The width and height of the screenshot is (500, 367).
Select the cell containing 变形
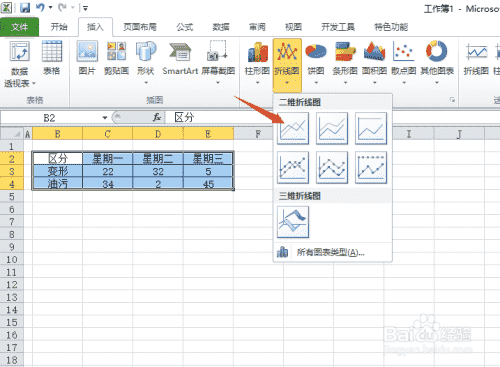click(x=58, y=171)
